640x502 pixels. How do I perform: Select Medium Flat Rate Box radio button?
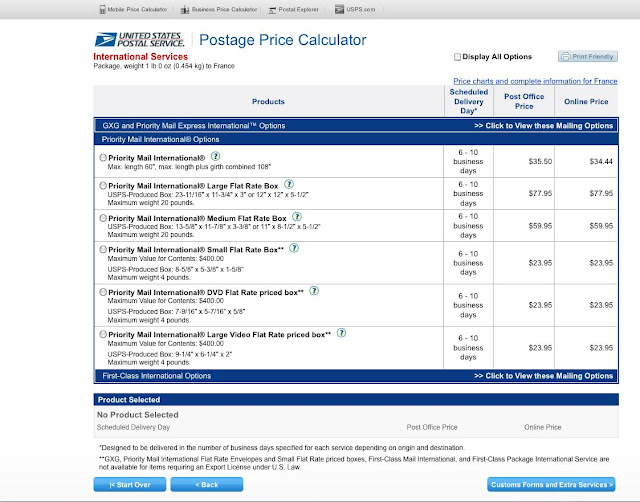[103, 218]
